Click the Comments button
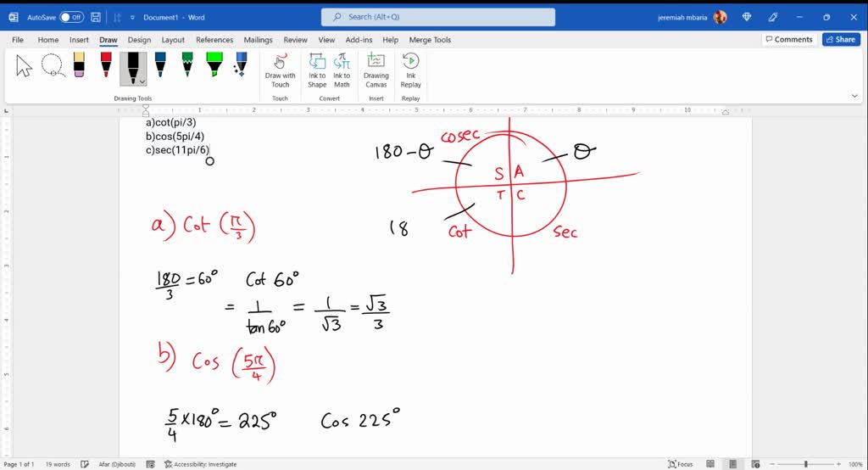The height and width of the screenshot is (470, 868). point(789,39)
